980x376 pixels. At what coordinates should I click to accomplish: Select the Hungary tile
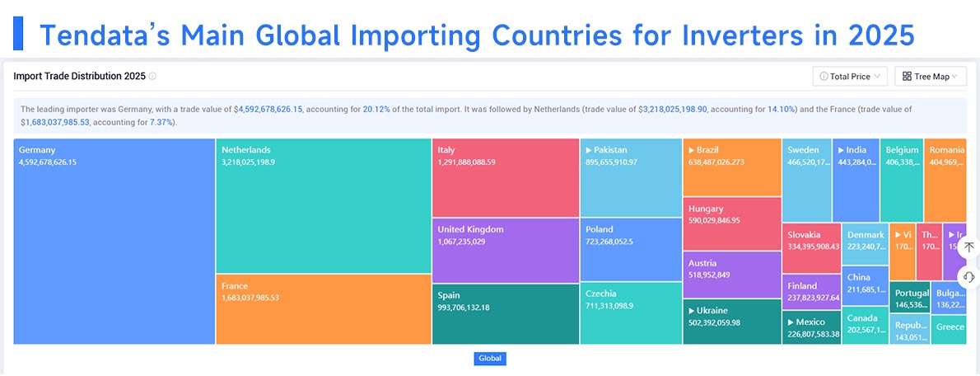732,224
